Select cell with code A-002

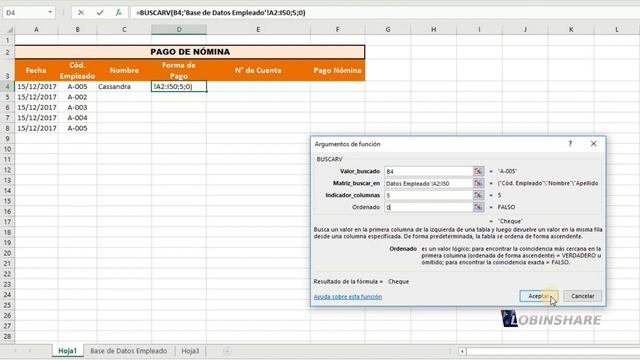pyautogui.click(x=78, y=97)
